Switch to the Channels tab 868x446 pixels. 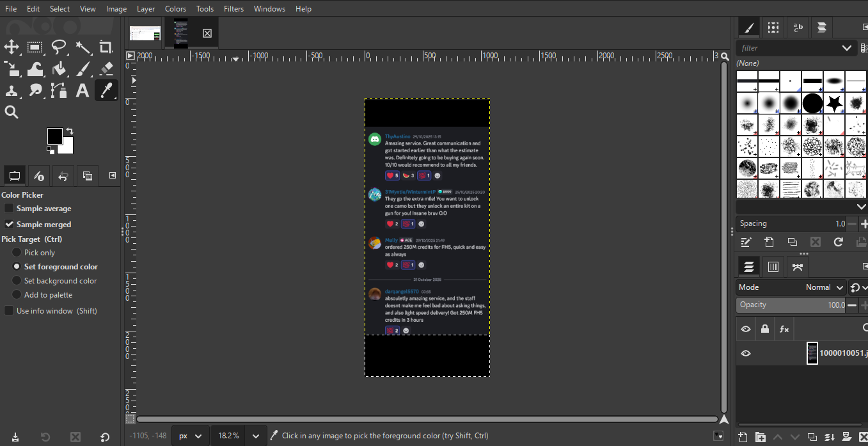[773, 266]
